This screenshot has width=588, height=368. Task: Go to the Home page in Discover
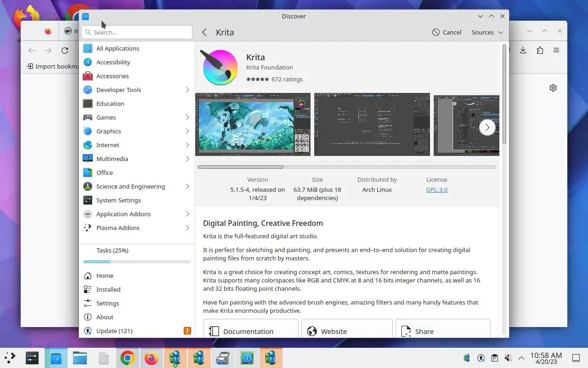pos(137,276)
